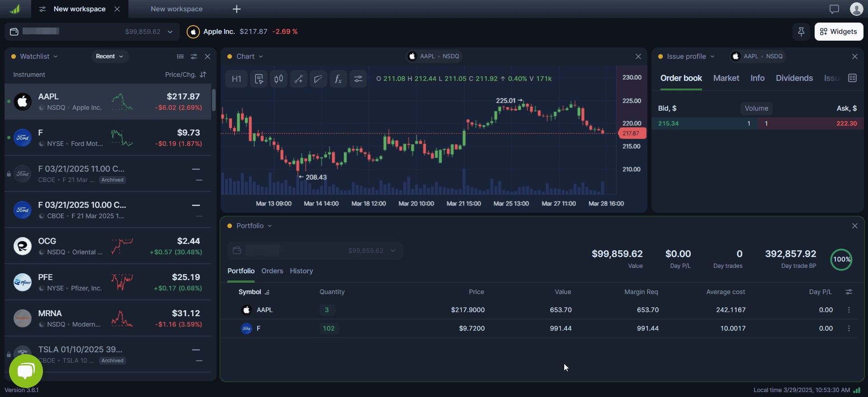The image size is (868, 397).
Task: Click the pin icon beside Widgets
Action: [801, 32]
